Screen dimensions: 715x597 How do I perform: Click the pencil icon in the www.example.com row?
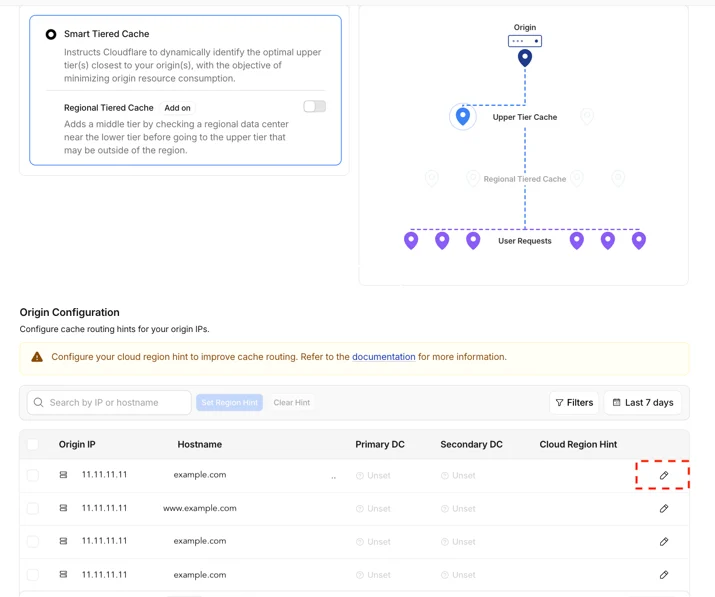click(664, 509)
